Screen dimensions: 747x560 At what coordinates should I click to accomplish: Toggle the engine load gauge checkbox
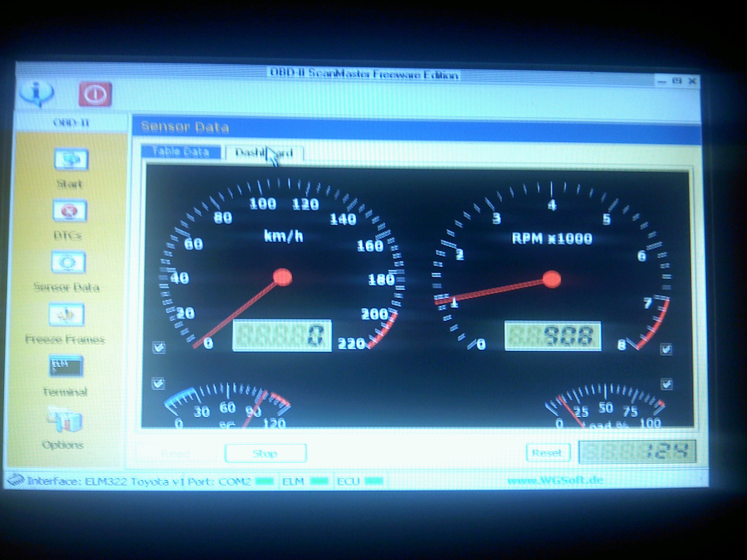pos(666,384)
